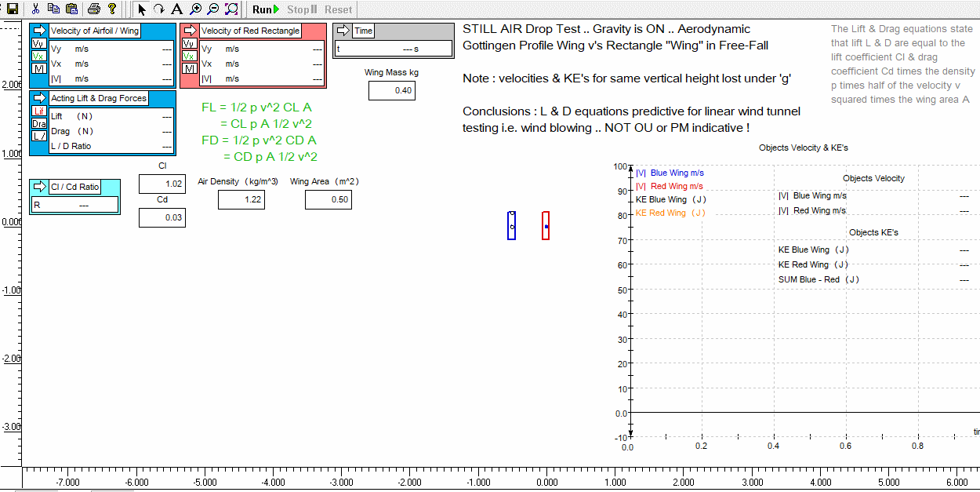Click '|V| Red Wing m/s' graph legend entry
Screen dimensions: 980x492
pyautogui.click(x=670, y=186)
